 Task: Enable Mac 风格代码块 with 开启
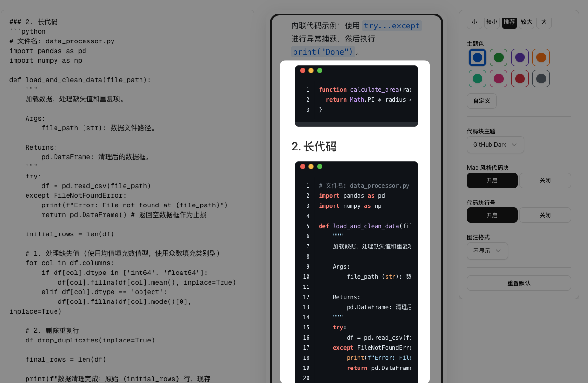tap(491, 180)
